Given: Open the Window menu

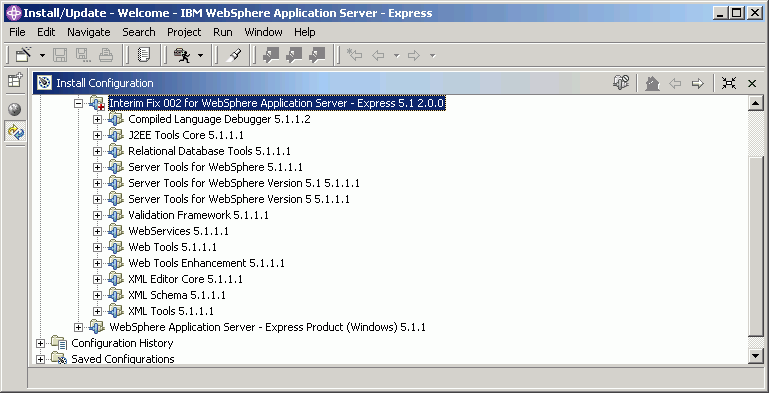Looking at the screenshot, I should point(263,32).
